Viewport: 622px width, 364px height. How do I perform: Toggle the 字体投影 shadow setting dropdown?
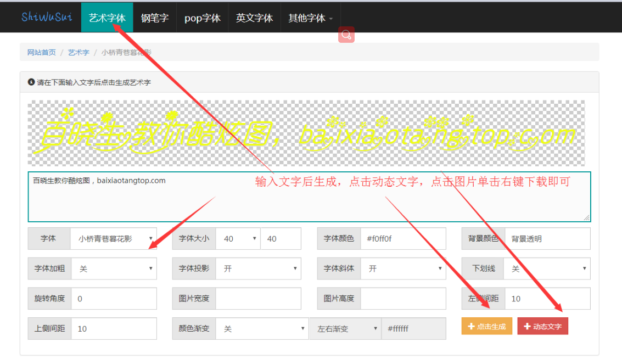coord(258,268)
